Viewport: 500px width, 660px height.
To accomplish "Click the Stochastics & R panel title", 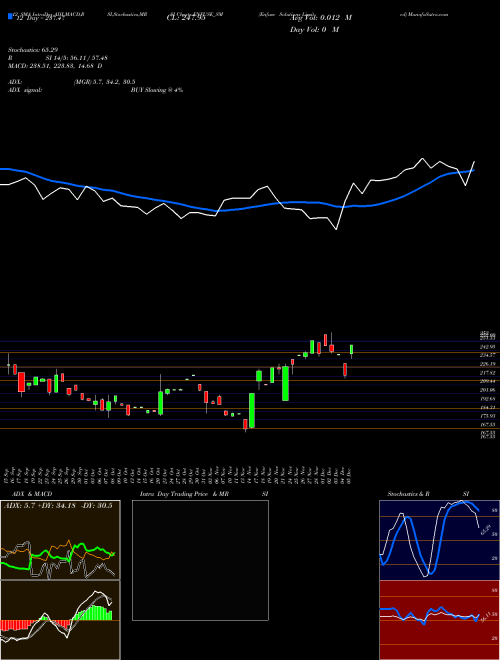I will pyautogui.click(x=408, y=494).
